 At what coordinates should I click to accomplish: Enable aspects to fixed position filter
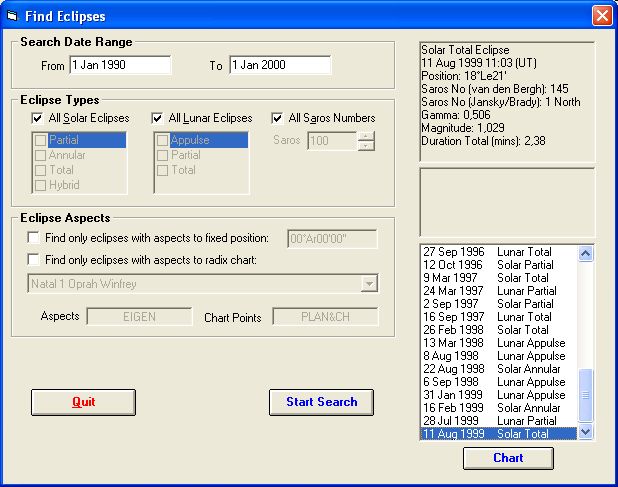click(35, 238)
